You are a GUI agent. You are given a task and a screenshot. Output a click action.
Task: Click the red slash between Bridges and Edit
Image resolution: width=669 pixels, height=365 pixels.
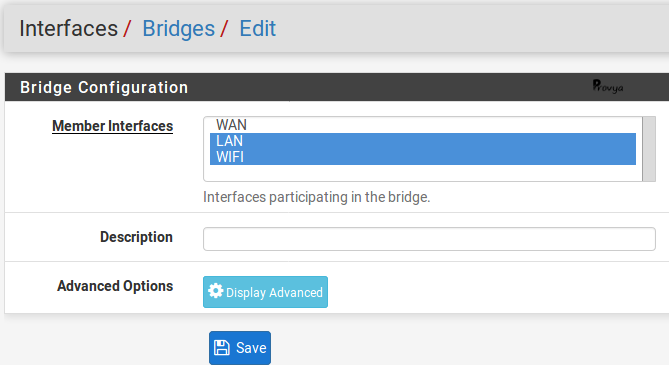224,29
